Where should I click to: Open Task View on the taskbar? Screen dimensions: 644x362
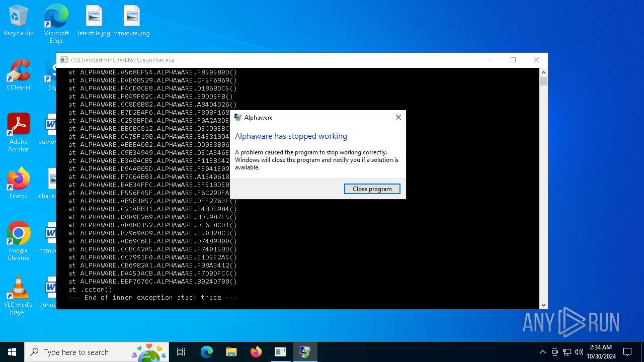(181, 352)
